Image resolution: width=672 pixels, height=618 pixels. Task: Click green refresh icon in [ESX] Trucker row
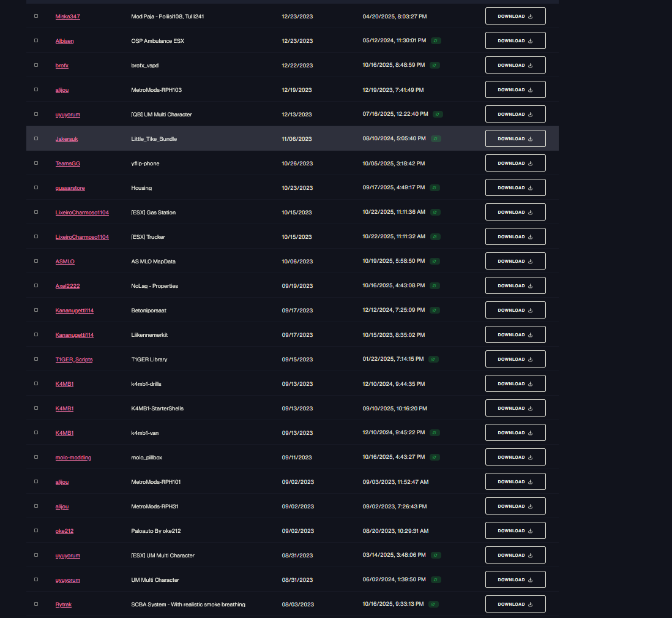[435, 236]
